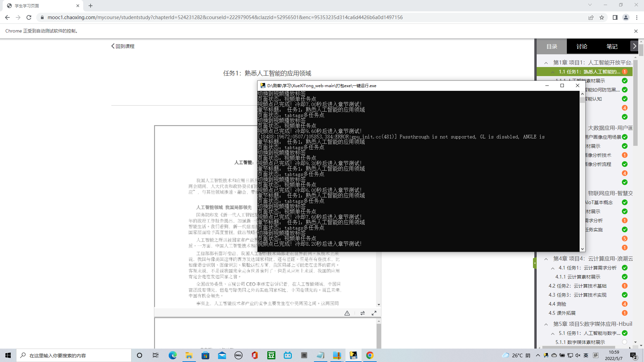Viewport: 644px width, 362px height.
Task: Open the document report-problem warning icon
Action: (x=347, y=313)
